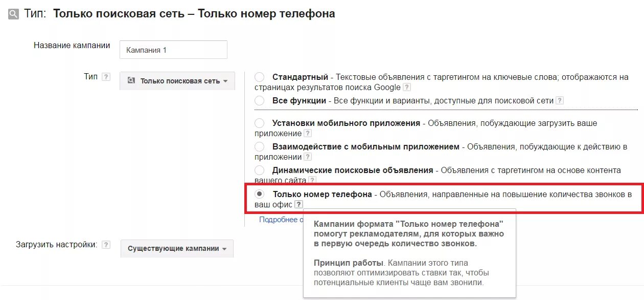Image resolution: width=644 pixels, height=300 pixels.
Task: Select the Все функции radio button
Action: (260, 101)
